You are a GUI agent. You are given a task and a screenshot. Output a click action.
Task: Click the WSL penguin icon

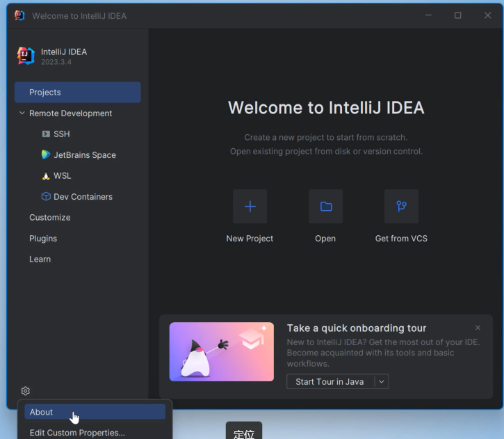(x=46, y=176)
